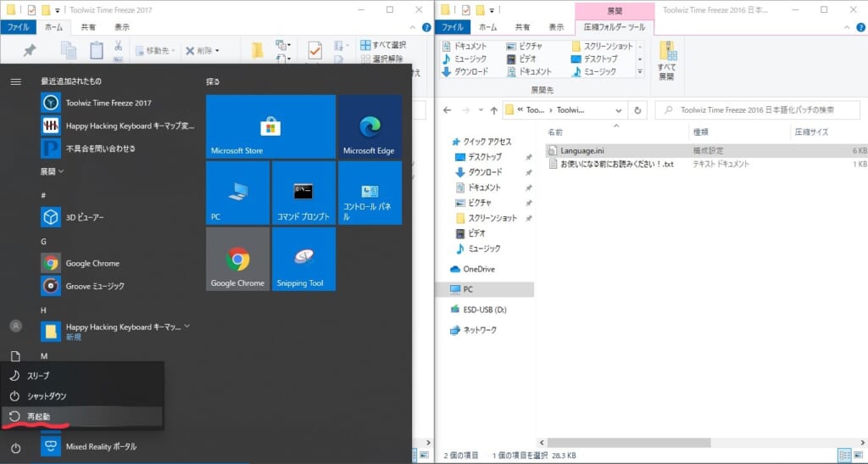Click 選択解除 in the left Explorer ribbon
The height and width of the screenshot is (464, 868).
pos(382,59)
